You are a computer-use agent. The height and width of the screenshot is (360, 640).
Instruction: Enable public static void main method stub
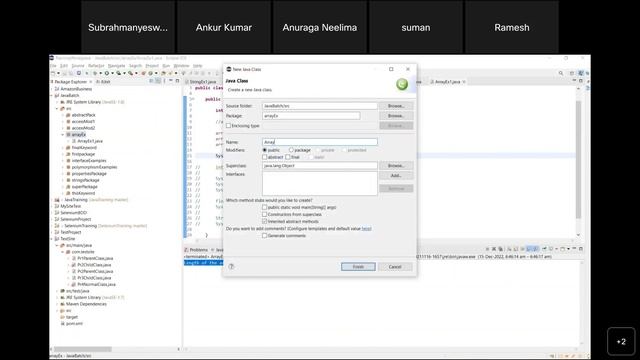(x=264, y=207)
